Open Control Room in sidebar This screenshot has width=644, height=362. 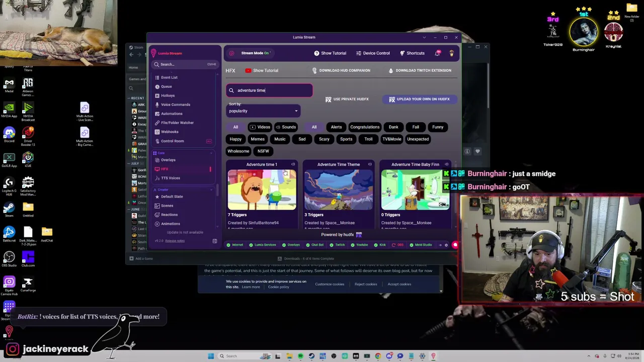[x=172, y=141]
